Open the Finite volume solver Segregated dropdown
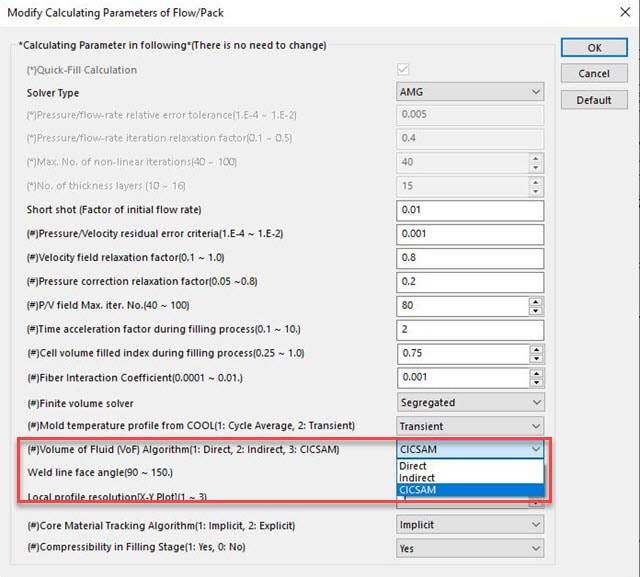The image size is (640, 577). pos(470,403)
